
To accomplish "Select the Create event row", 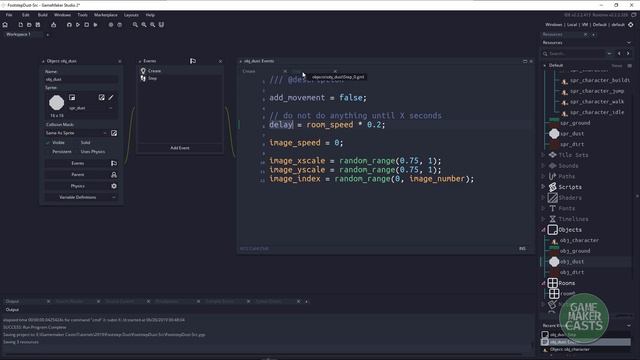I will coord(180,71).
